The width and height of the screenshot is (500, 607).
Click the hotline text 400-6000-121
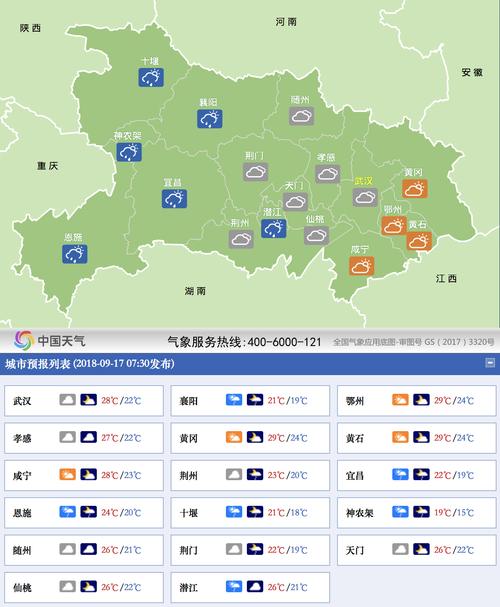click(x=284, y=342)
